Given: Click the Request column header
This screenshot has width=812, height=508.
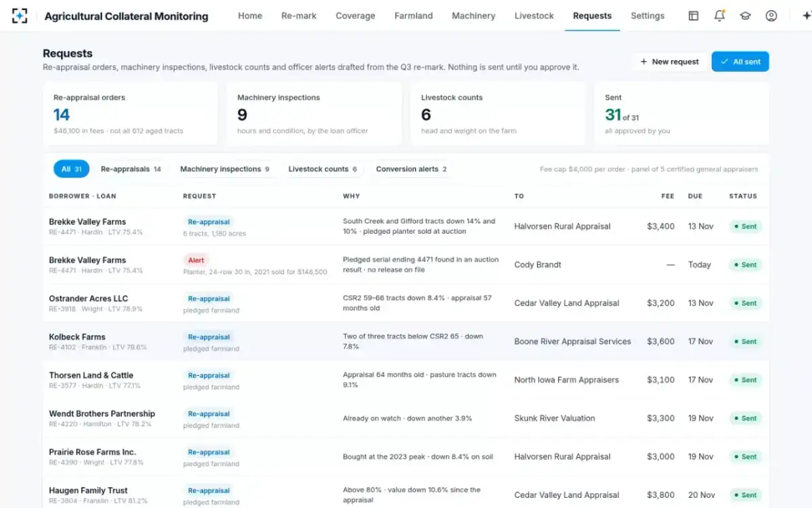Looking at the screenshot, I should point(200,196).
